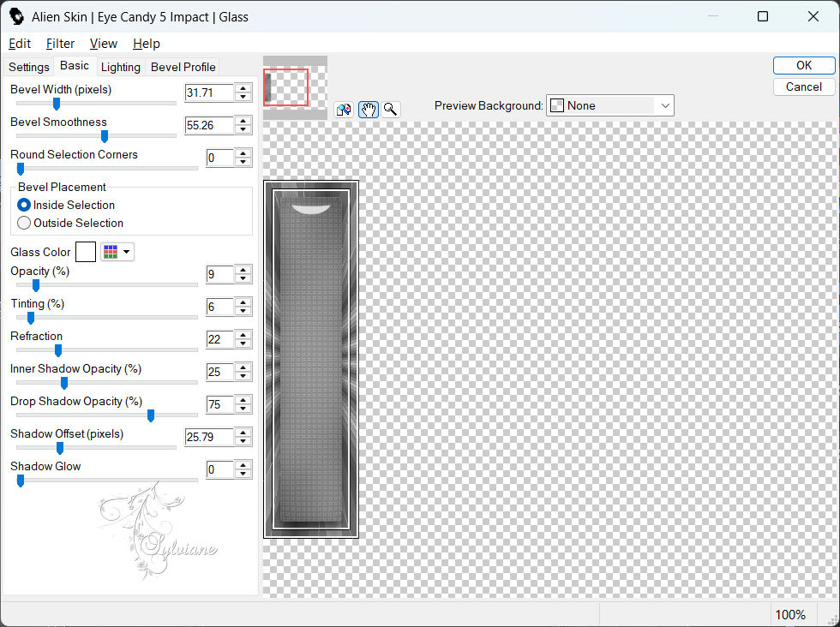Decrease Bevel Width with down stepper arrow
The image size is (840, 627).
[x=243, y=97]
